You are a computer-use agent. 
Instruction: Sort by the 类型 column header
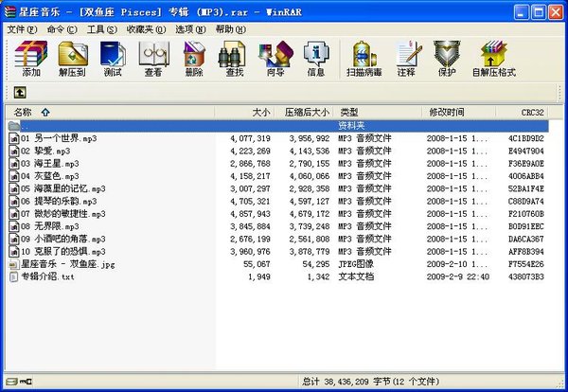[378, 113]
